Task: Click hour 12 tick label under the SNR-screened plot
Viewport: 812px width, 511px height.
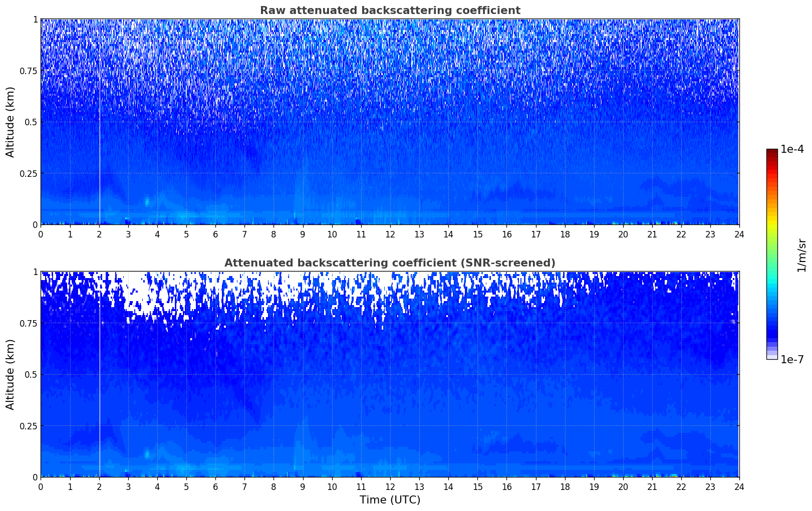Action: (x=390, y=486)
